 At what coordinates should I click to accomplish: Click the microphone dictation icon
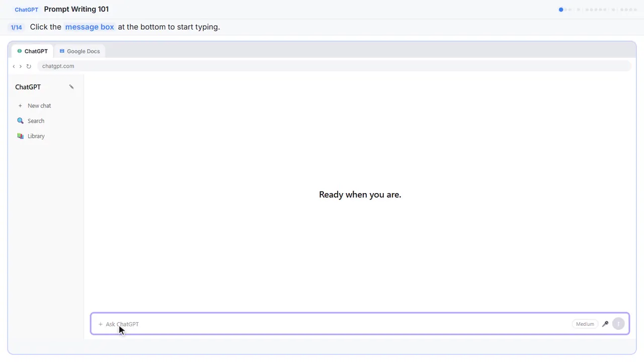click(x=605, y=324)
